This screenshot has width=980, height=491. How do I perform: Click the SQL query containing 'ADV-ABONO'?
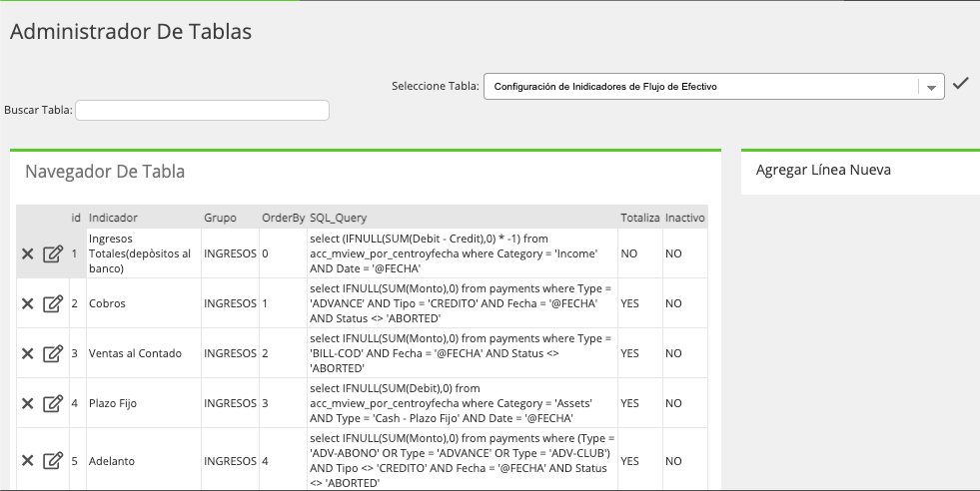463,461
